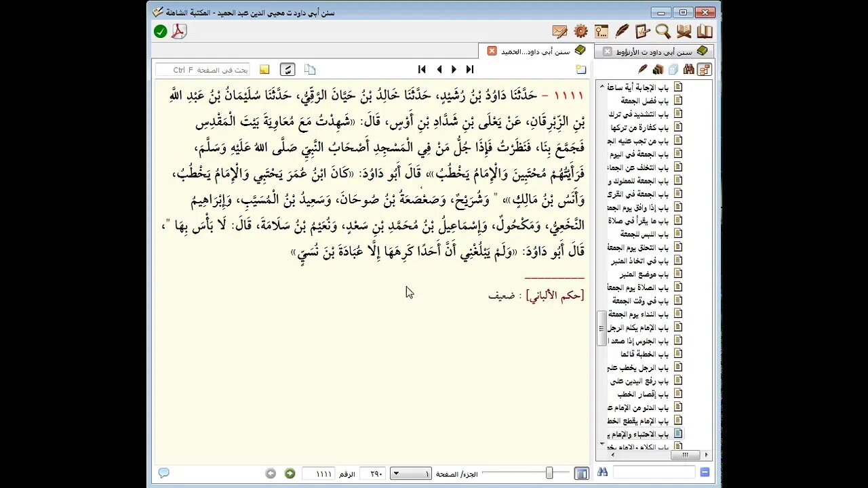The width and height of the screenshot is (868, 488).
Task: Click the stacked books icon in sidebar
Action: click(658, 69)
